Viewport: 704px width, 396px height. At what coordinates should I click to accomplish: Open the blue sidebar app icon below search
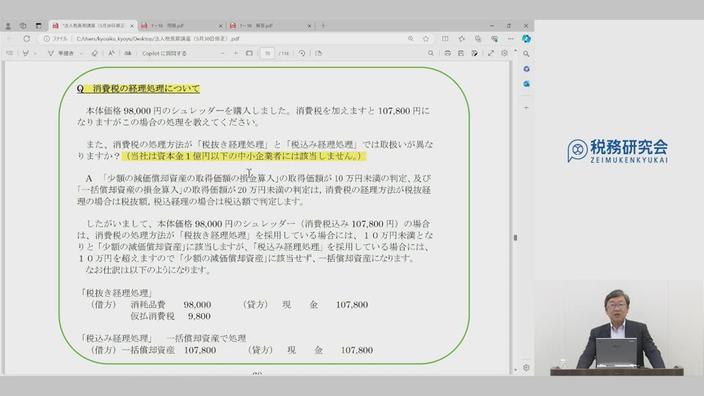(526, 69)
